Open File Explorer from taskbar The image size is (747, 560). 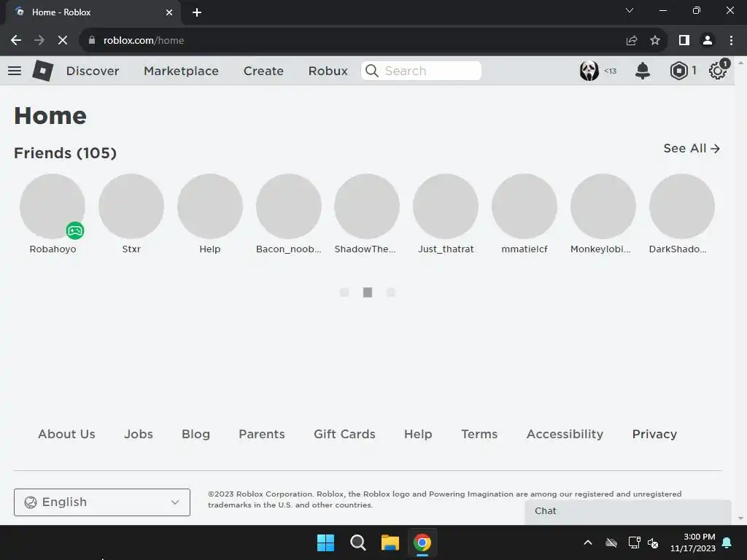point(390,542)
